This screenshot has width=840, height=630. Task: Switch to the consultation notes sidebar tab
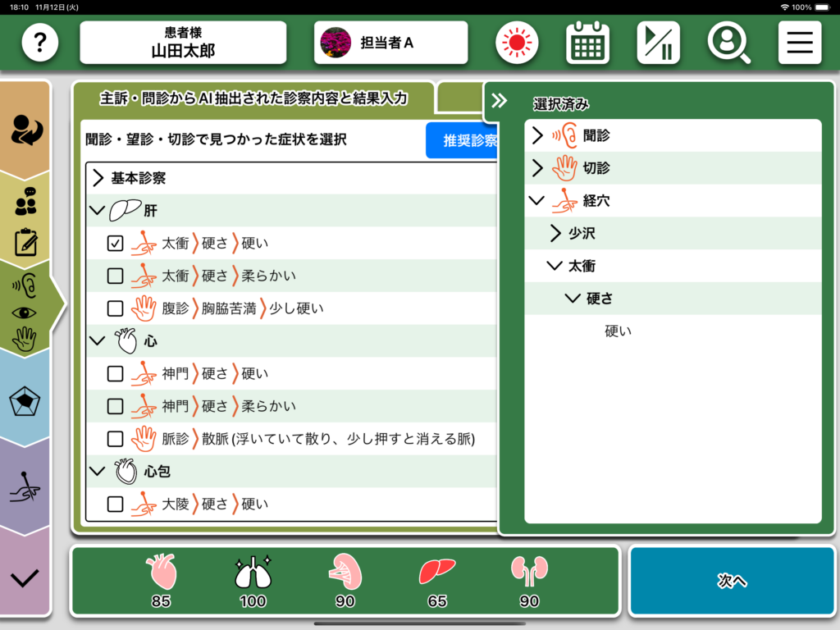click(x=25, y=221)
